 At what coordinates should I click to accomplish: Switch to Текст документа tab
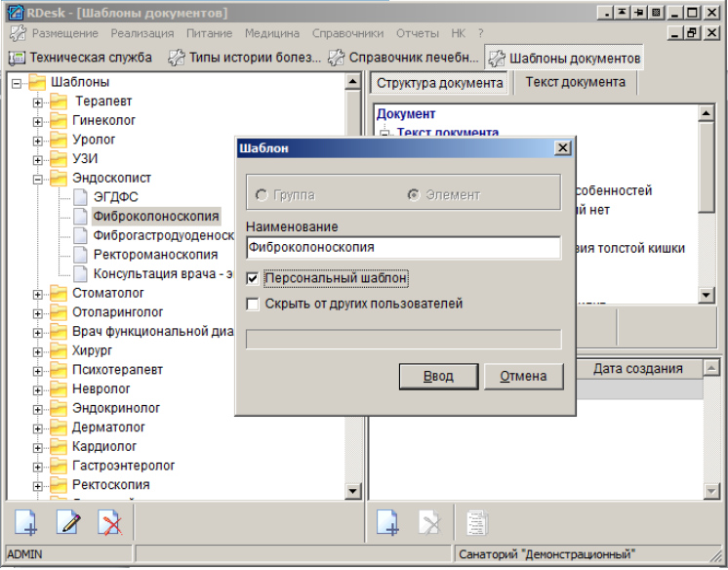[575, 82]
